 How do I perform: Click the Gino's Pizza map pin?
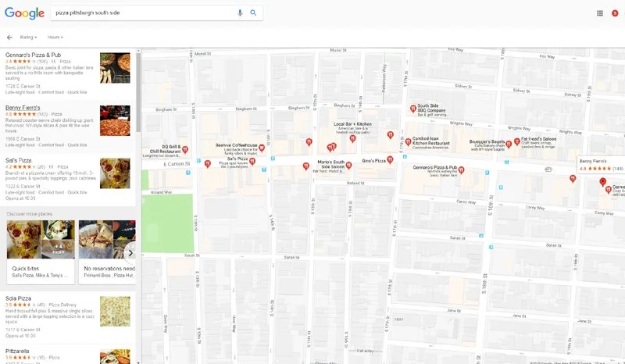click(x=390, y=159)
